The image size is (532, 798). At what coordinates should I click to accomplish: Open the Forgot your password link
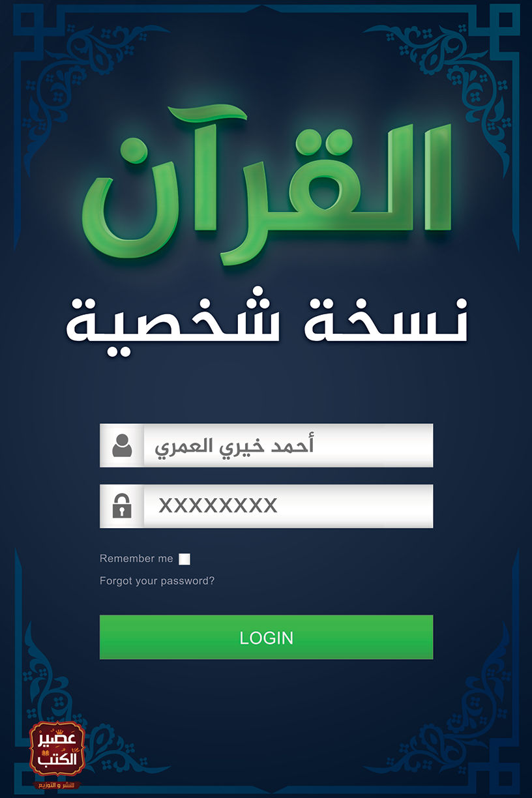coord(157,581)
